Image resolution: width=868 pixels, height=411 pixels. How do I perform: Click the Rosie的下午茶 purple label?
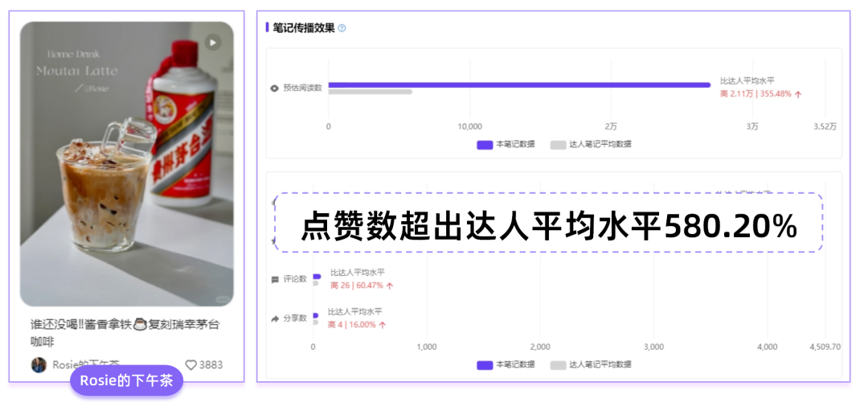[127, 380]
